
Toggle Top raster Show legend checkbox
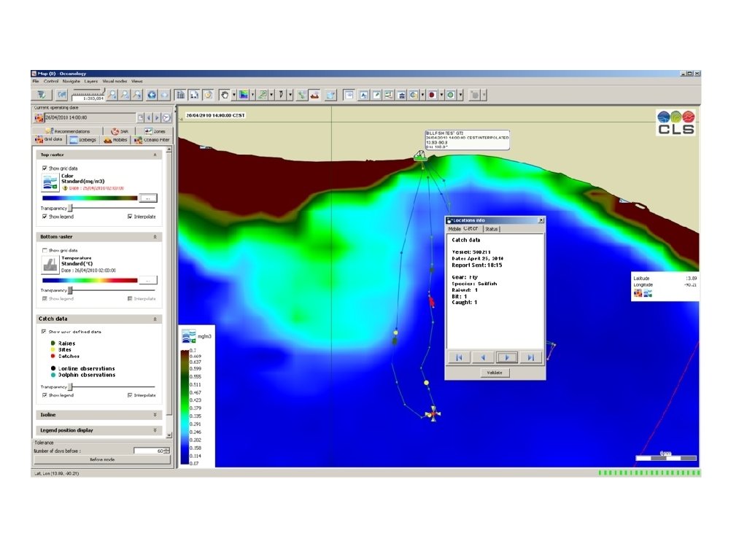point(44,216)
